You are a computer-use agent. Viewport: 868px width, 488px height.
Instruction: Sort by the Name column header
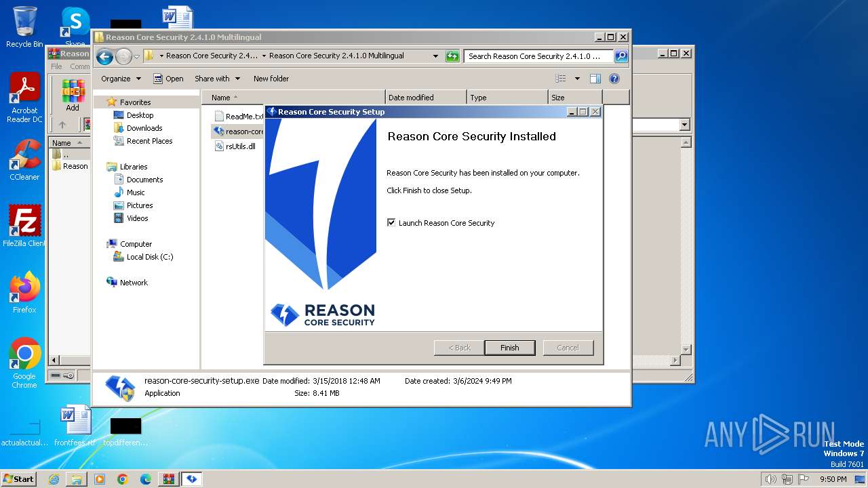point(293,98)
